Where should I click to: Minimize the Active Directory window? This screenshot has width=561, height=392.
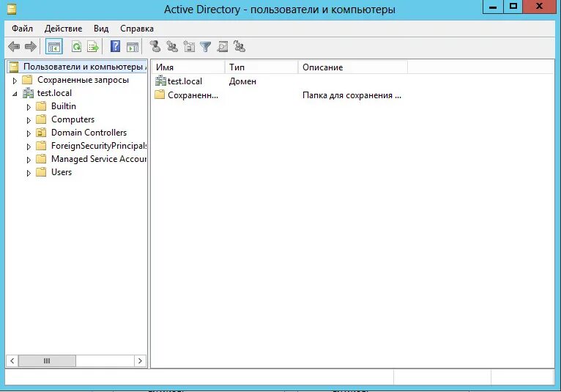coord(493,7)
